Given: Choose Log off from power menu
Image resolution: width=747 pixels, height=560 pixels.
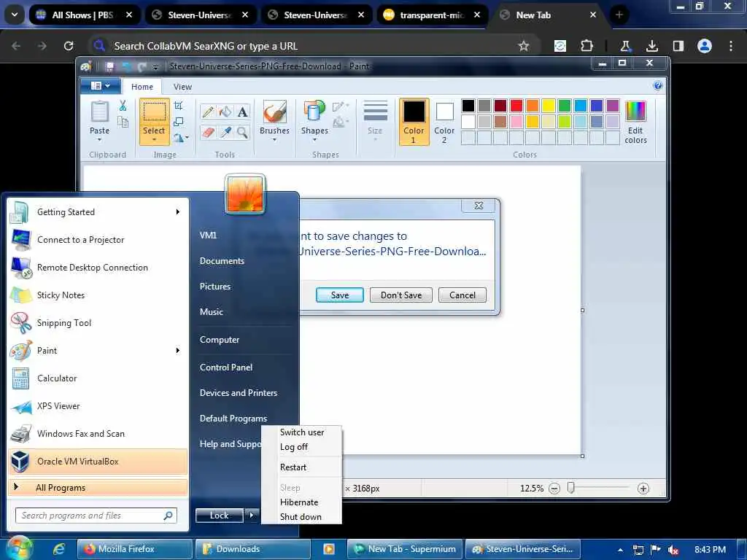Looking at the screenshot, I should click(293, 447).
